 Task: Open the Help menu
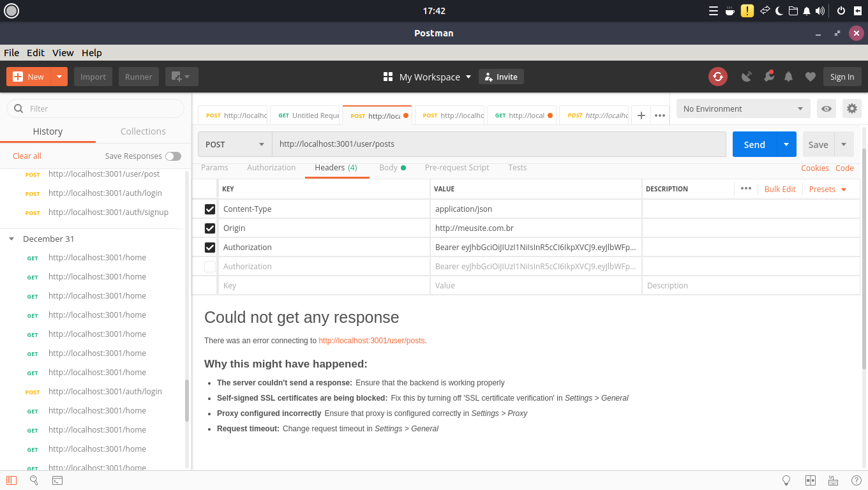92,53
